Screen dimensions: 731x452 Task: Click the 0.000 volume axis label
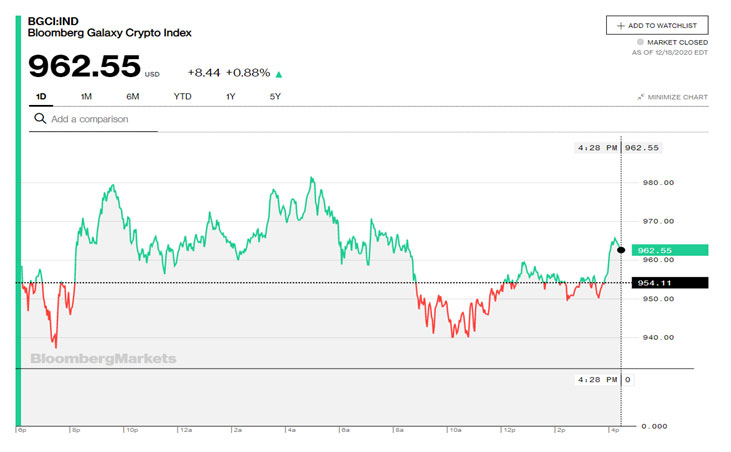(x=654, y=426)
